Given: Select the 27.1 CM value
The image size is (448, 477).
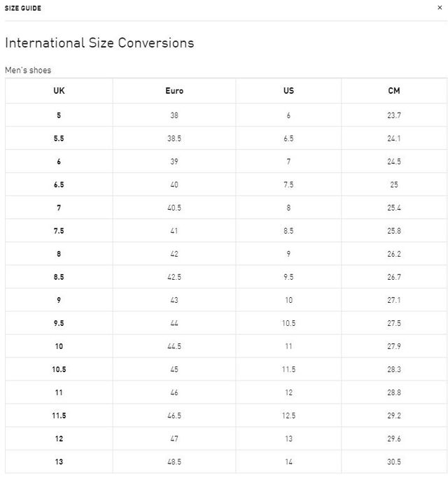Looking at the screenshot, I should pos(394,300).
